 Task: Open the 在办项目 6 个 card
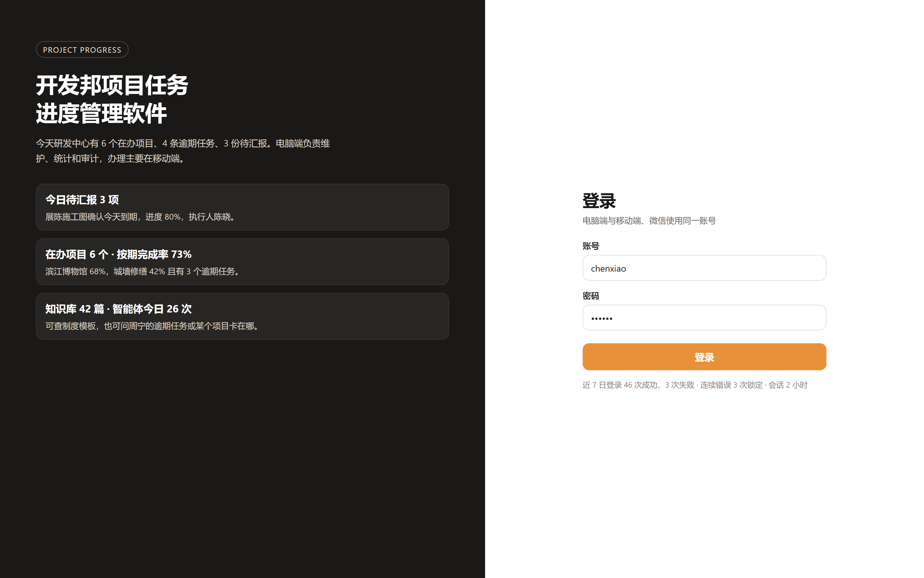click(243, 262)
